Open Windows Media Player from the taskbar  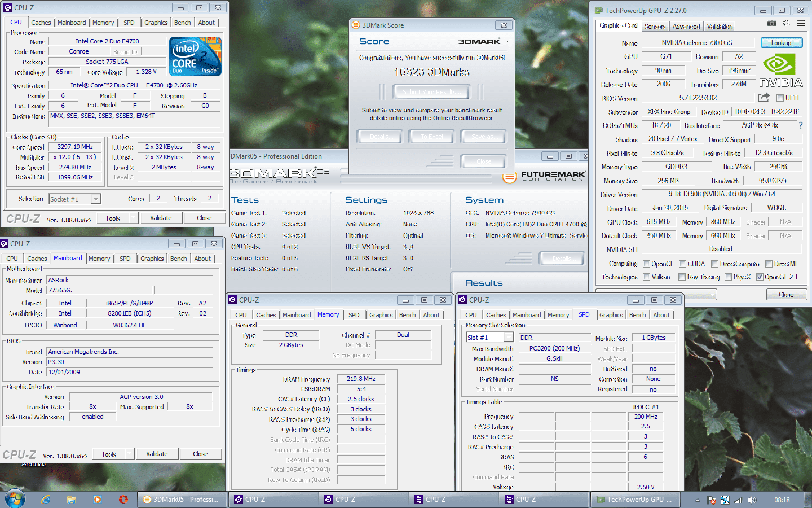pyautogui.click(x=98, y=500)
